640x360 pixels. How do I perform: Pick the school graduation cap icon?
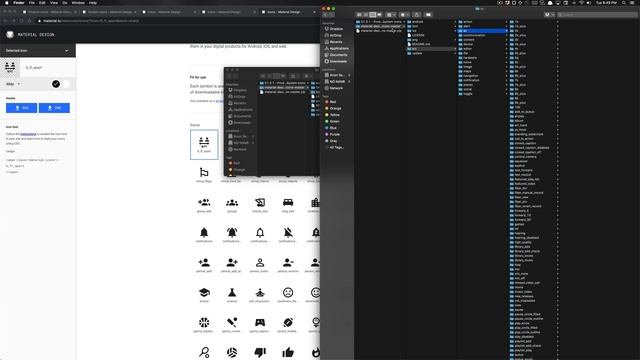[x=204, y=292]
